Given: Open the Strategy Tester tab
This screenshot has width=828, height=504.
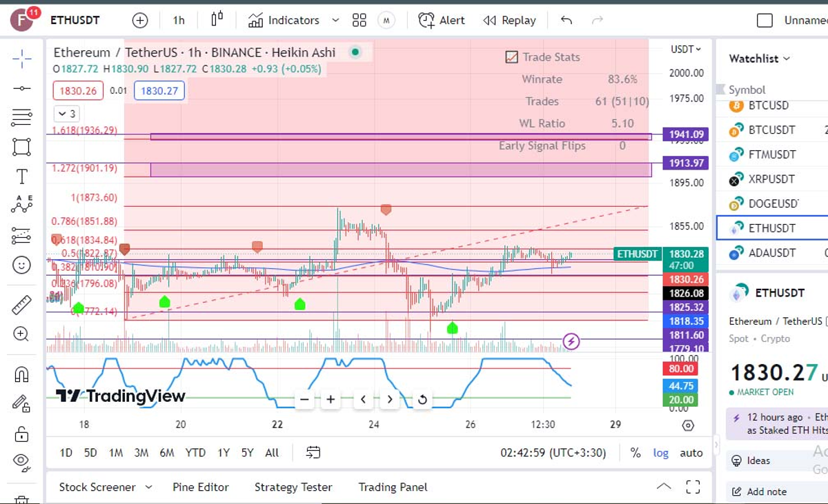Looking at the screenshot, I should pyautogui.click(x=293, y=487).
